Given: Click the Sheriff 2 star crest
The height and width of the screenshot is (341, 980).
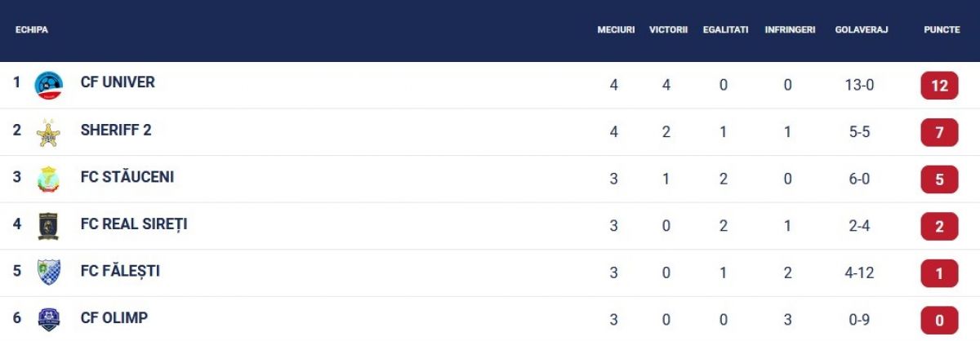Looking at the screenshot, I should pos(49,133).
